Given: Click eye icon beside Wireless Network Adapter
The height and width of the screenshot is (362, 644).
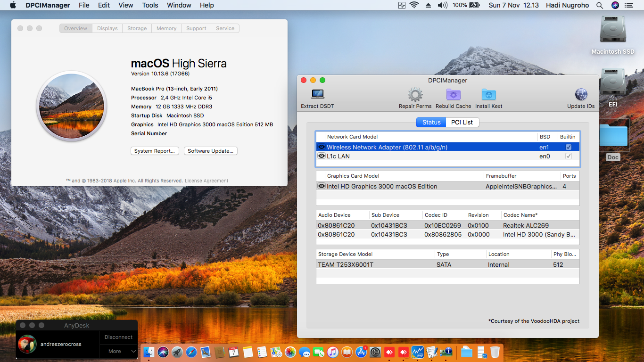Looking at the screenshot, I should click(322, 147).
